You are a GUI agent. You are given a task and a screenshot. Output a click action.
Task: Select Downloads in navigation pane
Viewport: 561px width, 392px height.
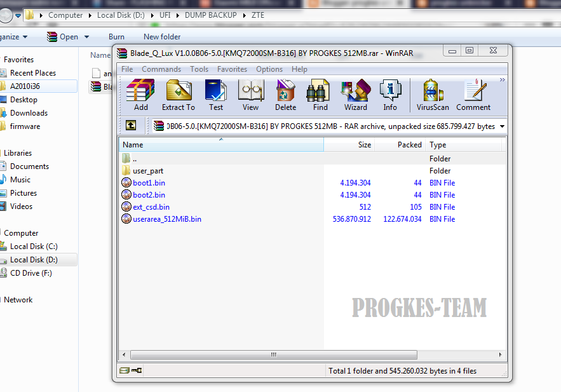(x=29, y=112)
